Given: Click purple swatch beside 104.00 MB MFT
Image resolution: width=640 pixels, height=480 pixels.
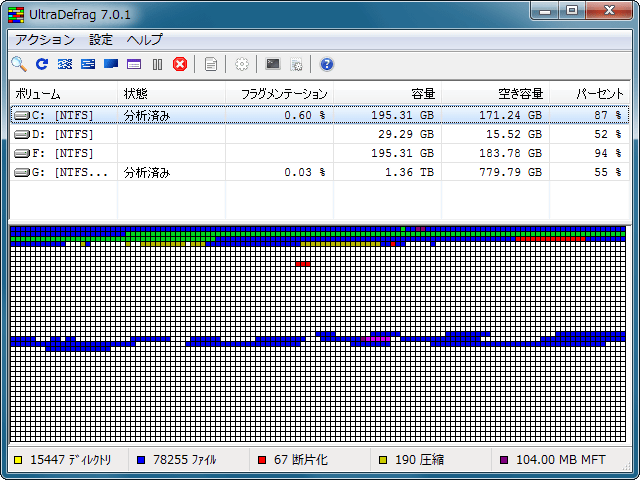Looking at the screenshot, I should pos(504,460).
